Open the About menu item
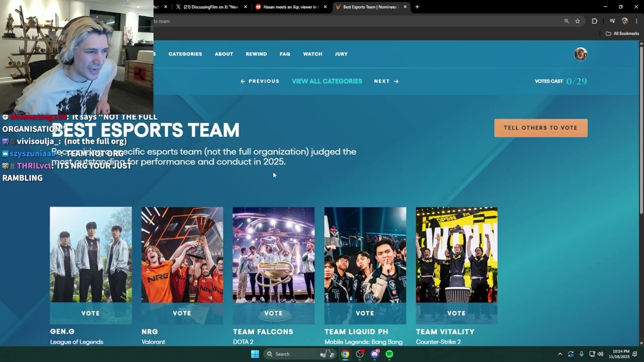Screen dimensions: 644x362 224,54
